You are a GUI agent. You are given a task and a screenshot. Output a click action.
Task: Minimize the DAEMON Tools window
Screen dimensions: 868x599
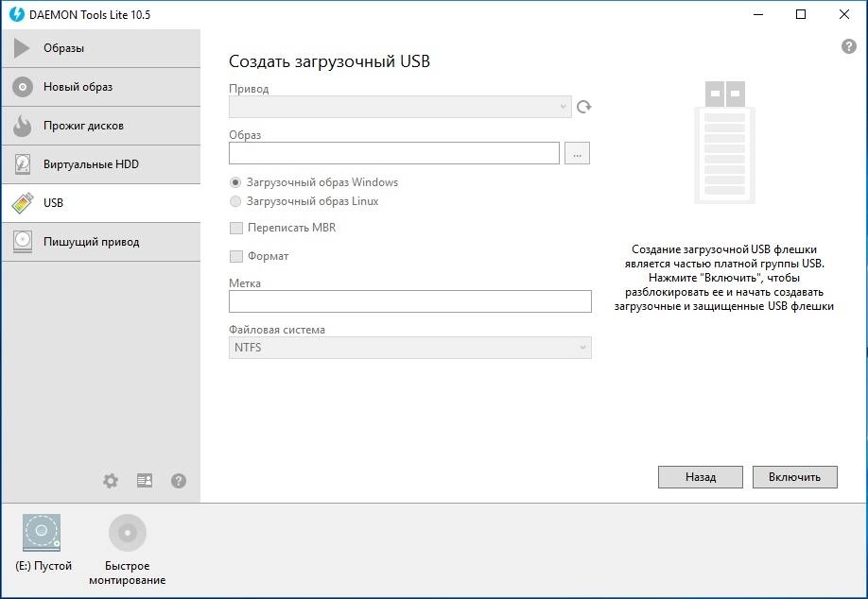(758, 14)
